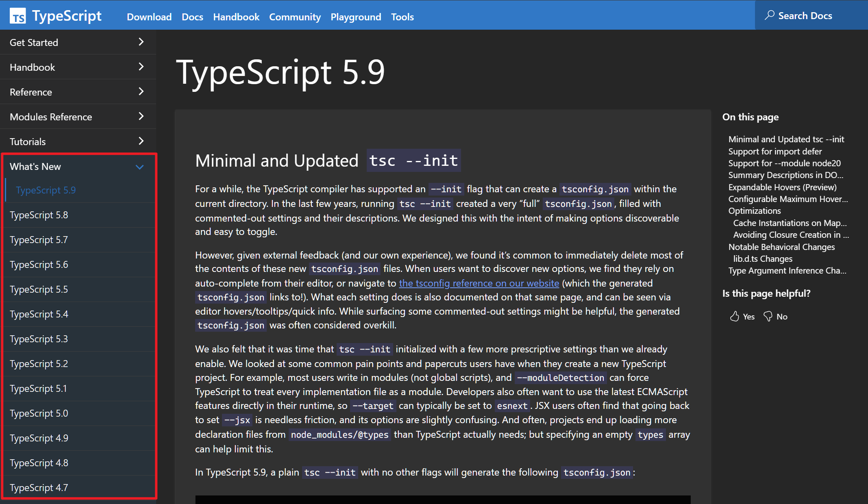Screen dimensions: 868x504
Task: Open Community in top navigation
Action: coord(295,17)
